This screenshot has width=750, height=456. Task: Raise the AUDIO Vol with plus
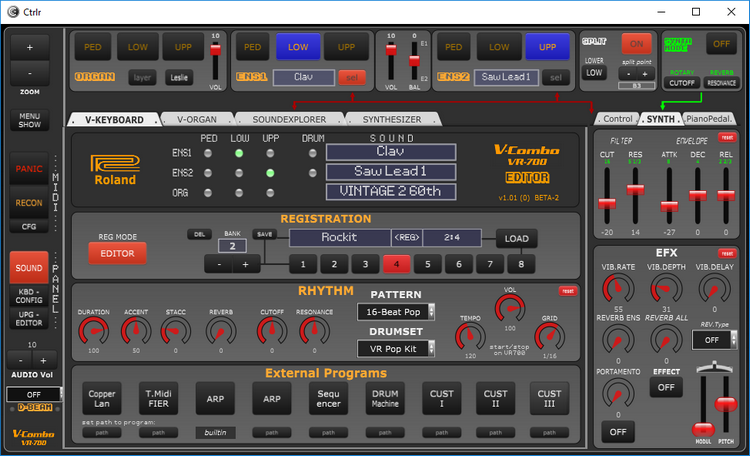pyautogui.click(x=44, y=360)
